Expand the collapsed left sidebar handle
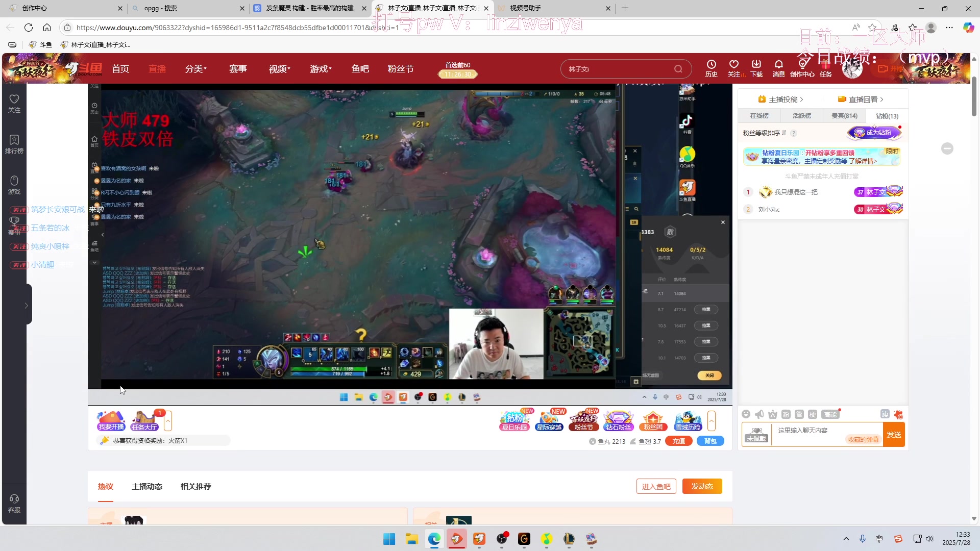 point(27,305)
